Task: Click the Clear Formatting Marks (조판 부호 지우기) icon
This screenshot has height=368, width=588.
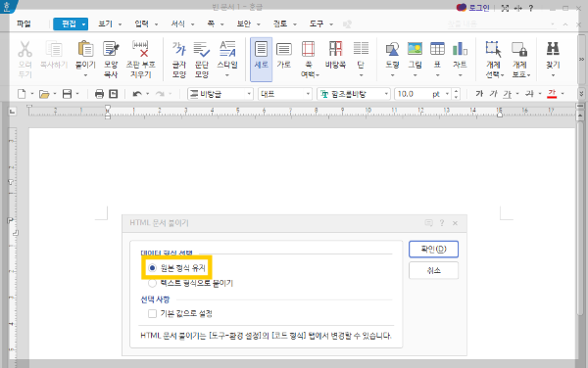Action: click(x=140, y=49)
